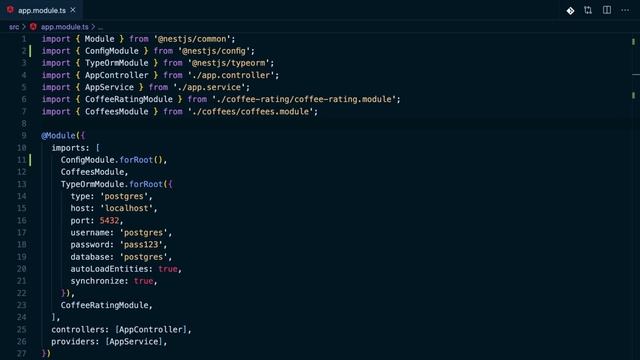Click TypeOrmModule.forRoot call on line 13
Viewport: 640px width, 360px height.
[x=112, y=184]
